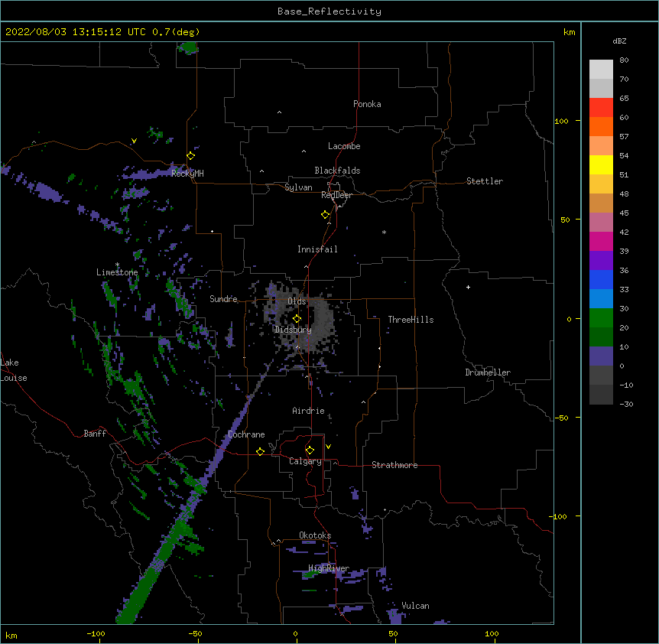
Task: Pick the bright green 20-30 dBZ swatch
Action: tap(601, 318)
